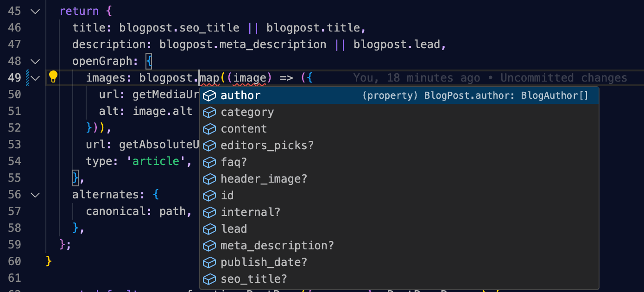Screen dimensions: 644x292
Task: Click line number 60 in the gutter
Action: pyautogui.click(x=14, y=261)
